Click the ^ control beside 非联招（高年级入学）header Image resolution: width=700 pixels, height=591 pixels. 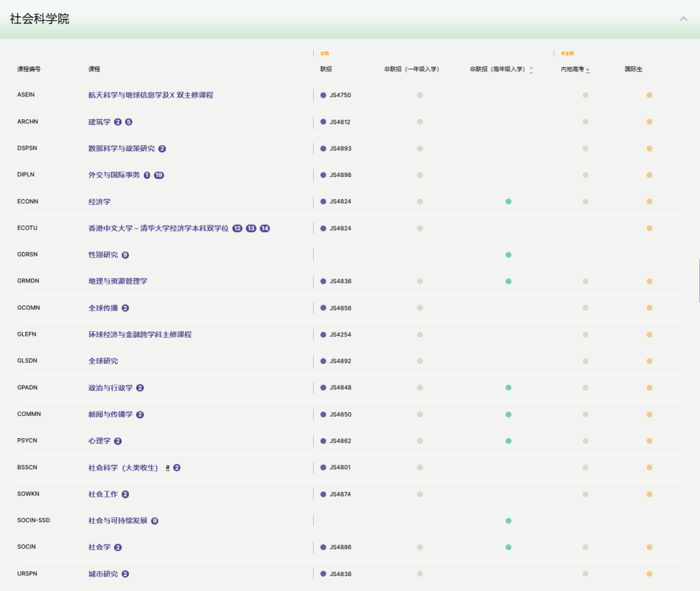point(531,69)
